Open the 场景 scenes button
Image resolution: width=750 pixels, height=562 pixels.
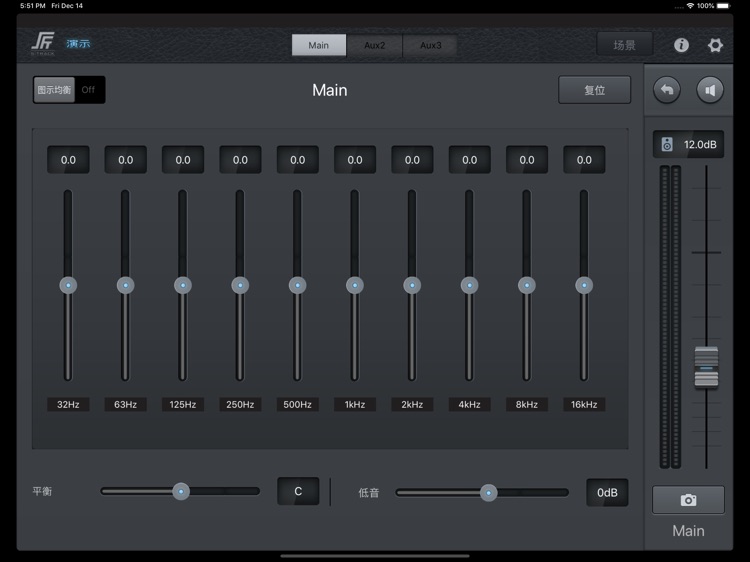coord(624,45)
